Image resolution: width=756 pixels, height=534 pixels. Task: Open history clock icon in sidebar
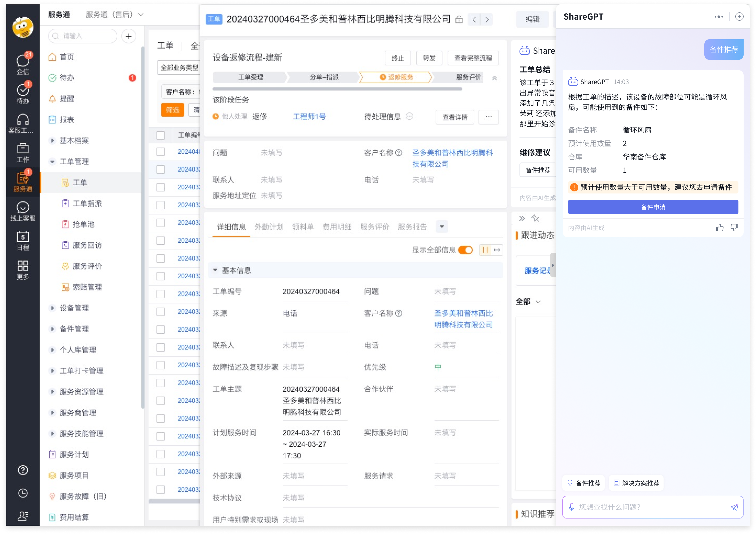coord(23,493)
